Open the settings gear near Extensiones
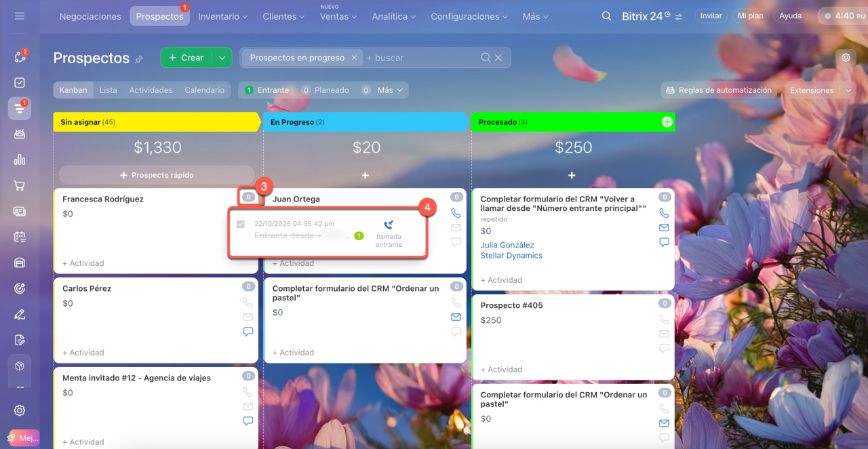 point(846,58)
